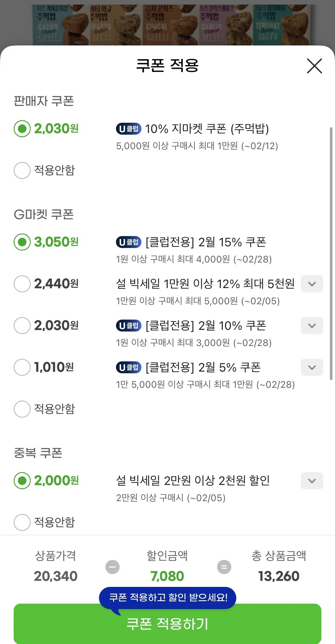Tap the 쿠폰 적용하기 button
This screenshot has width=335, height=644.
(167, 624)
